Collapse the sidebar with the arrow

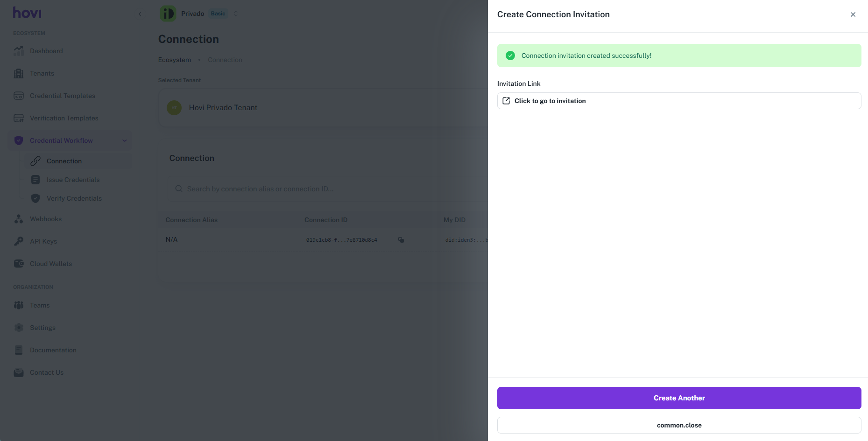point(140,14)
